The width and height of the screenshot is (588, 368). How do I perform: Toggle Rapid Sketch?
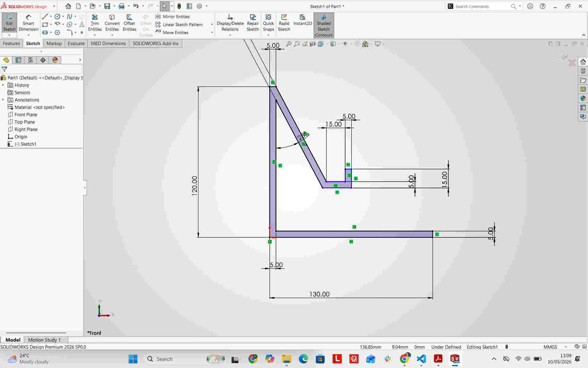(284, 23)
